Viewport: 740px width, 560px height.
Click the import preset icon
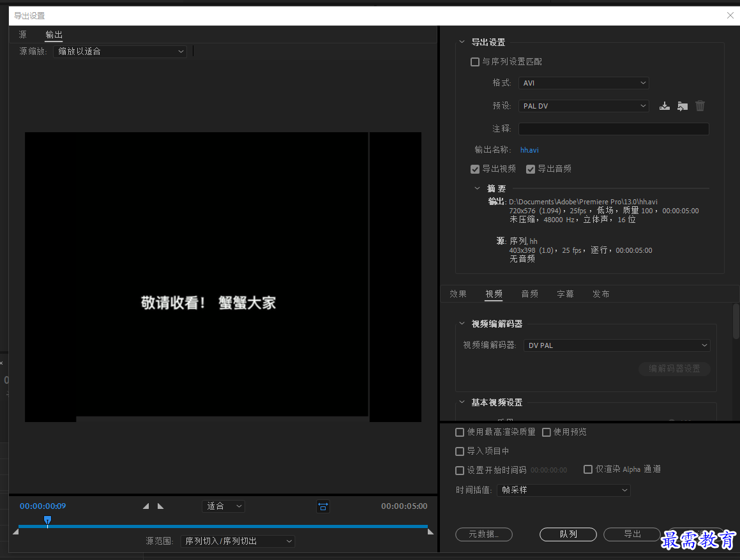tap(683, 106)
